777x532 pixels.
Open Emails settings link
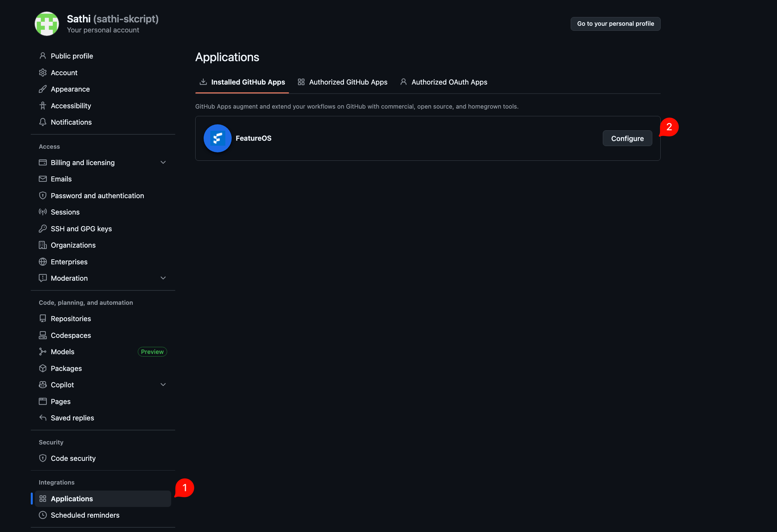103,179
